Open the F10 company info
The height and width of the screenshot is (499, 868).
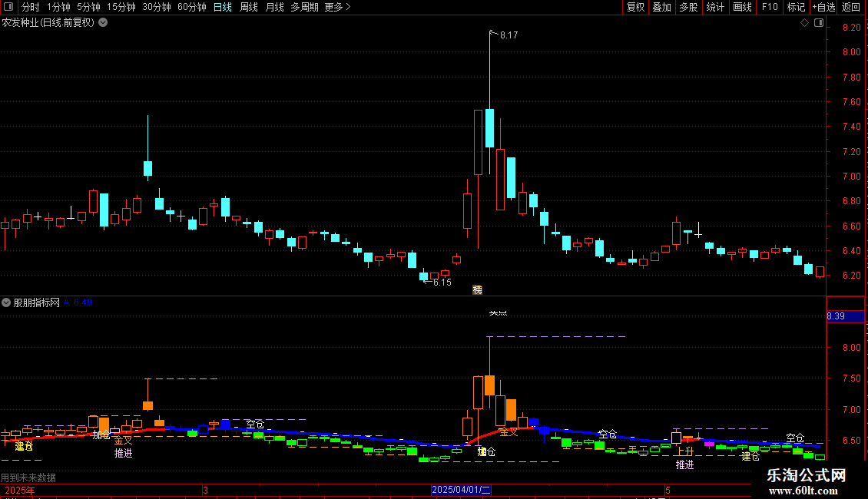point(770,7)
